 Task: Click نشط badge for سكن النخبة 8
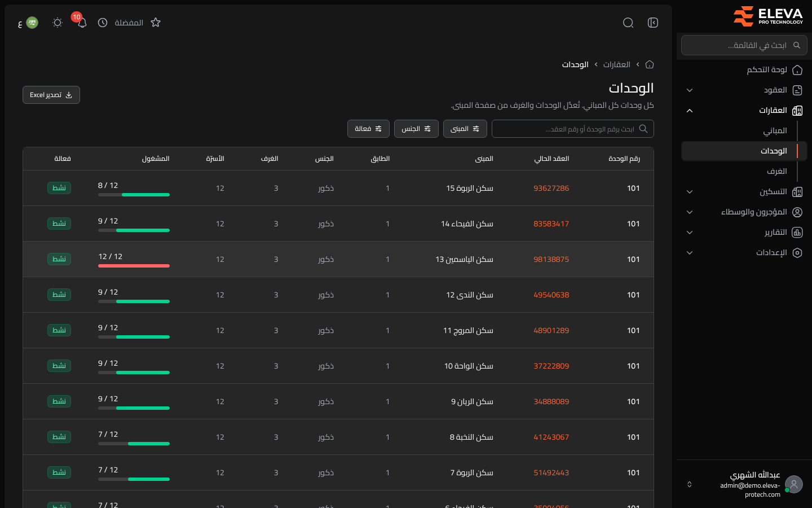(x=59, y=437)
